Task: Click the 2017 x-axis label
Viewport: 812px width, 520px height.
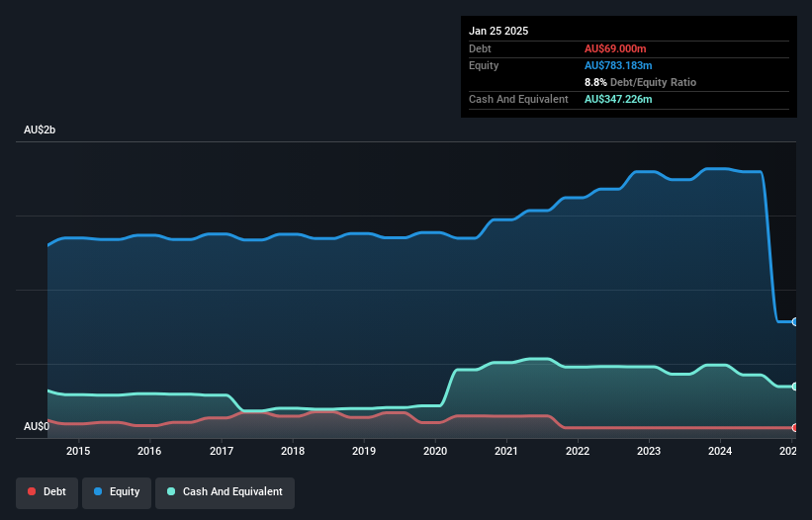Action: pos(222,451)
